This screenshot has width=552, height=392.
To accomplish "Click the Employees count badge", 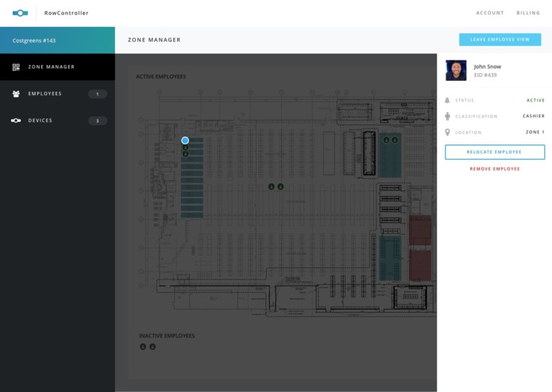I will tap(98, 94).
